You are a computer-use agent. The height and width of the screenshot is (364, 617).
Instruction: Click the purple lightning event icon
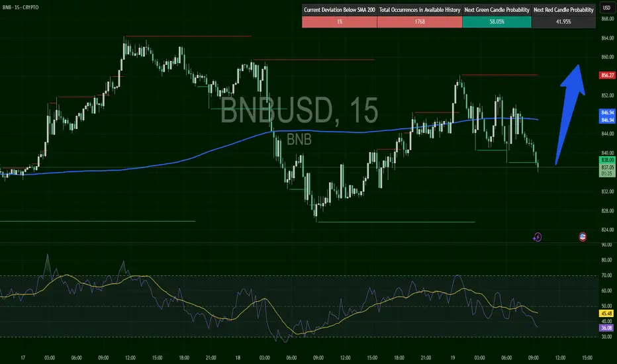coord(537,237)
